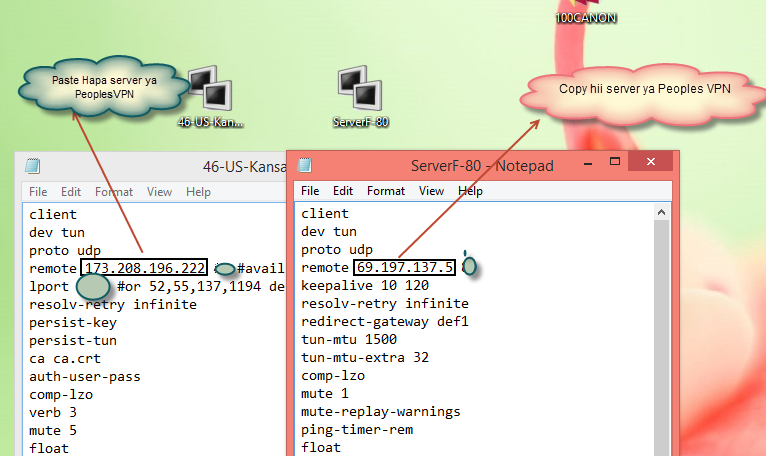
Task: Click 'client' line in ServerF-80
Action: click(325, 213)
